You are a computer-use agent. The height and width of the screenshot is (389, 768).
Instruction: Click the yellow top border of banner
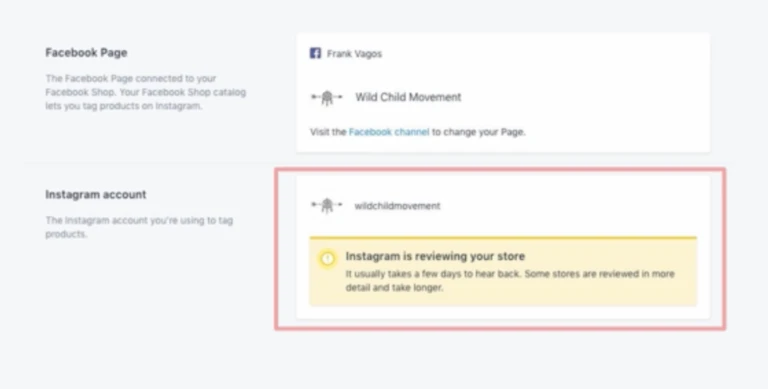point(503,238)
